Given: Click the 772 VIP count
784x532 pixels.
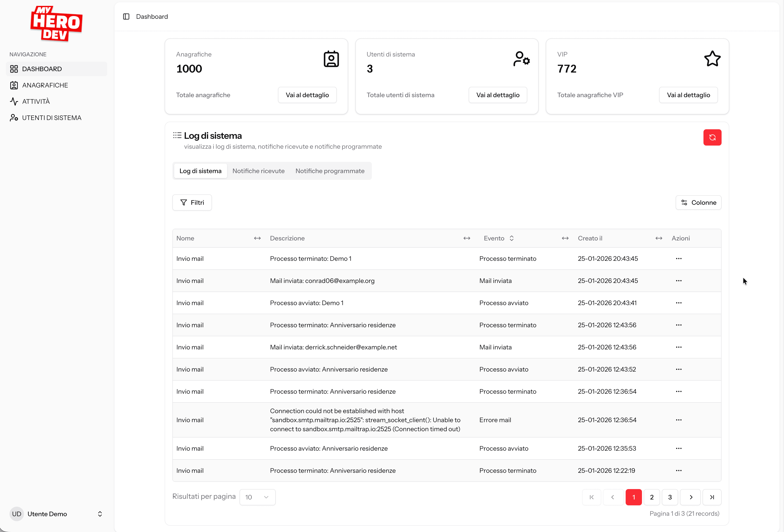Looking at the screenshot, I should 567,69.
